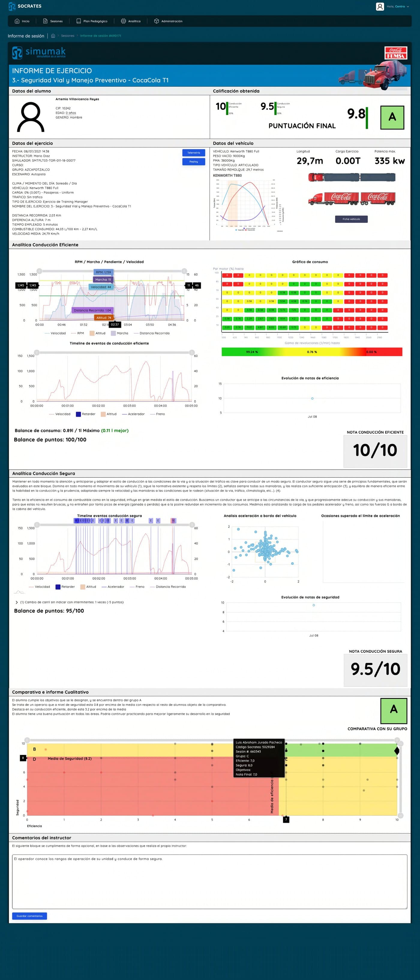Click the left zoom grip of the conducción segura timeline

point(37,525)
